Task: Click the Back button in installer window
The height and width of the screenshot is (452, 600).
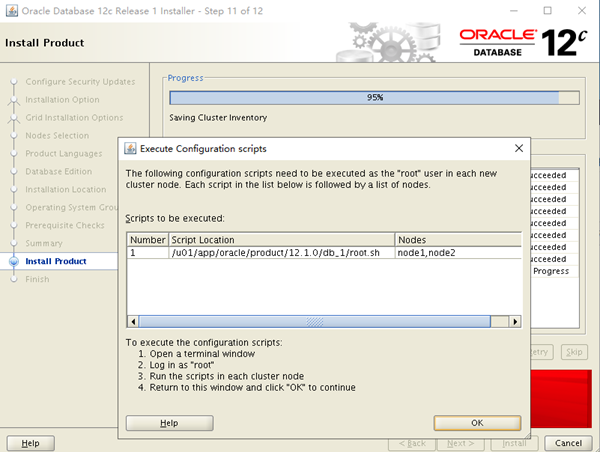Action: [x=412, y=443]
